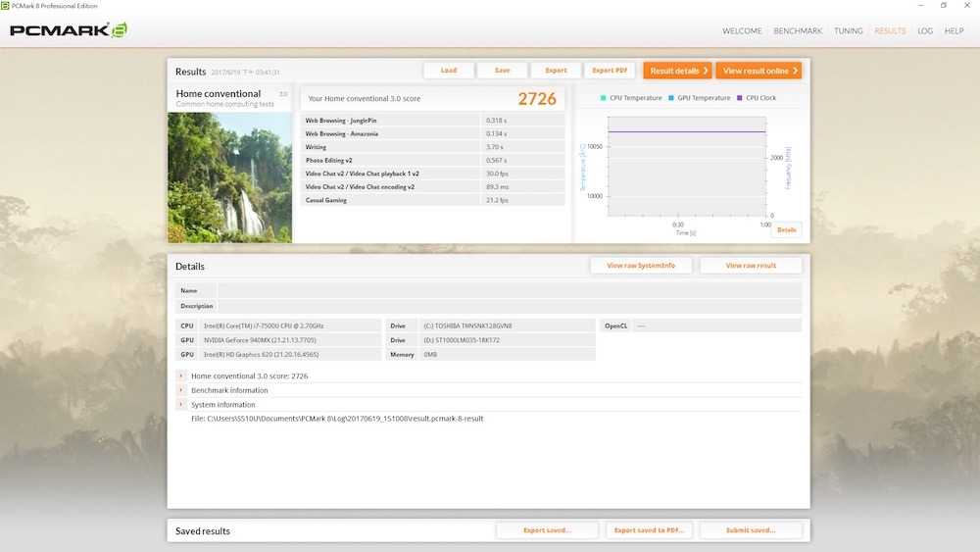
Task: Go to the Tuning tab
Action: (x=849, y=31)
